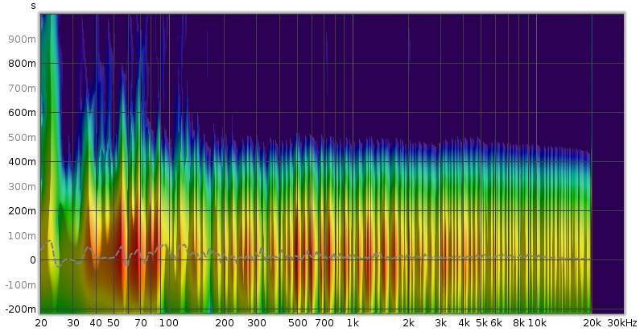
Task: Select the 400m time axis label
Action: pos(22,162)
